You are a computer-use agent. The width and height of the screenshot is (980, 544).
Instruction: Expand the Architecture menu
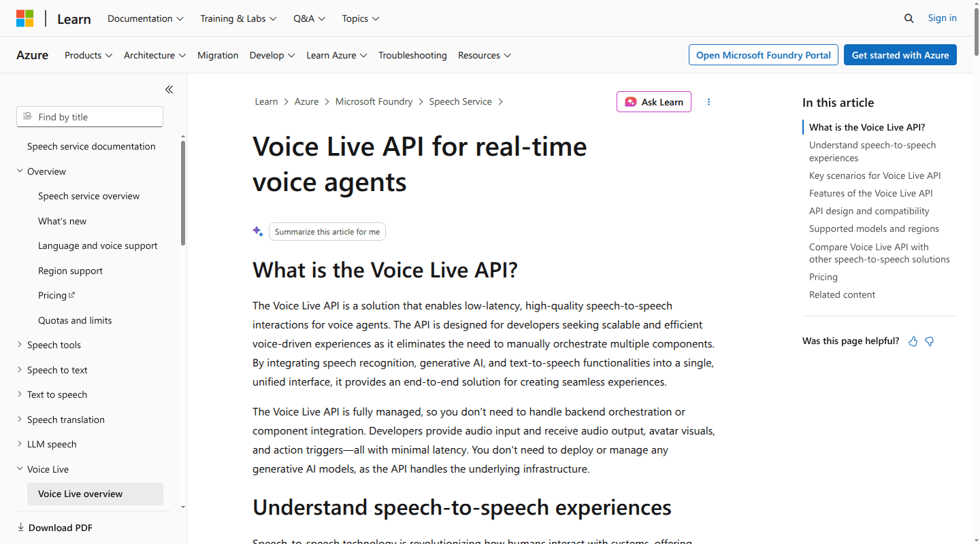click(155, 55)
